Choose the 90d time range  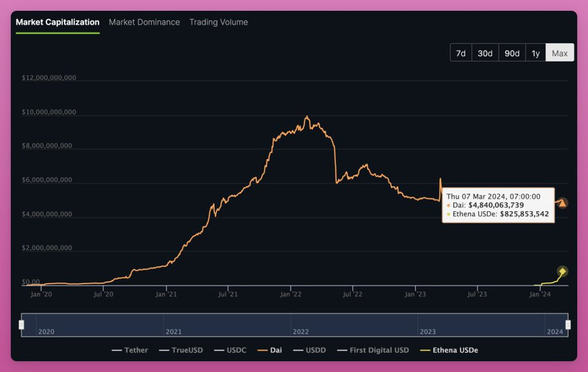point(512,53)
